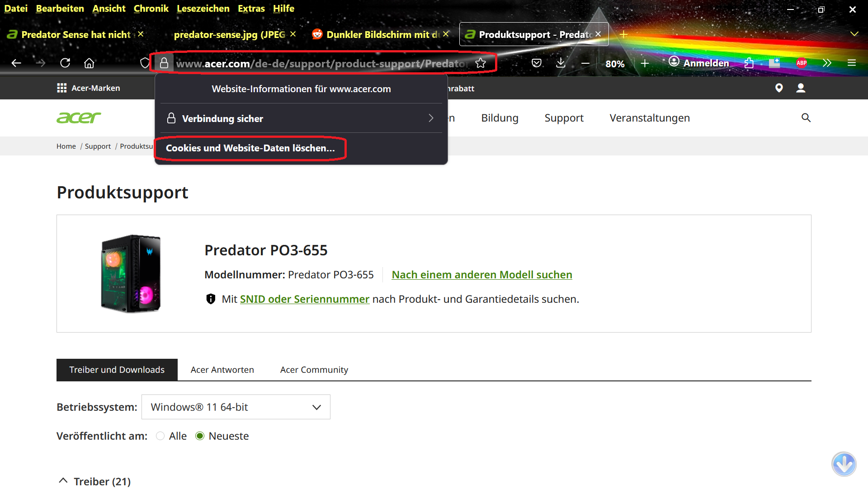The width and height of the screenshot is (868, 488).
Task: Open the Betriebssystem Windows 11 dropdown
Action: point(236,407)
